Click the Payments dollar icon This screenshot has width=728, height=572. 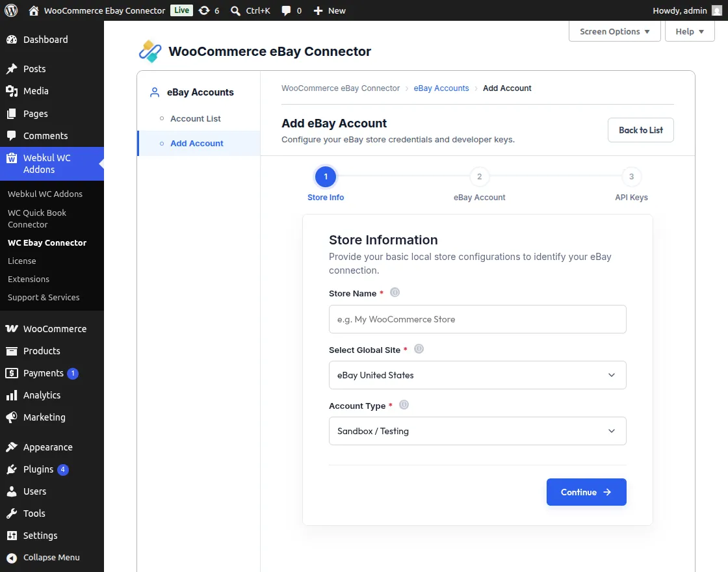tap(12, 373)
